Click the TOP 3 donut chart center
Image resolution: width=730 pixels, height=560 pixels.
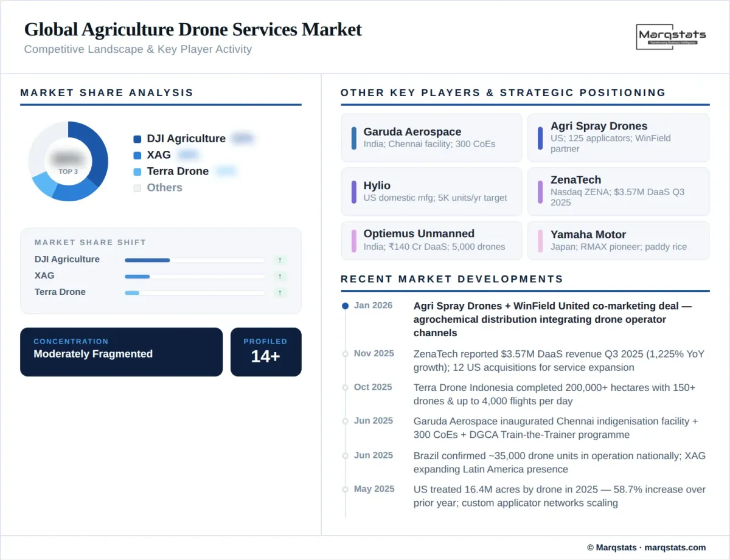click(68, 162)
